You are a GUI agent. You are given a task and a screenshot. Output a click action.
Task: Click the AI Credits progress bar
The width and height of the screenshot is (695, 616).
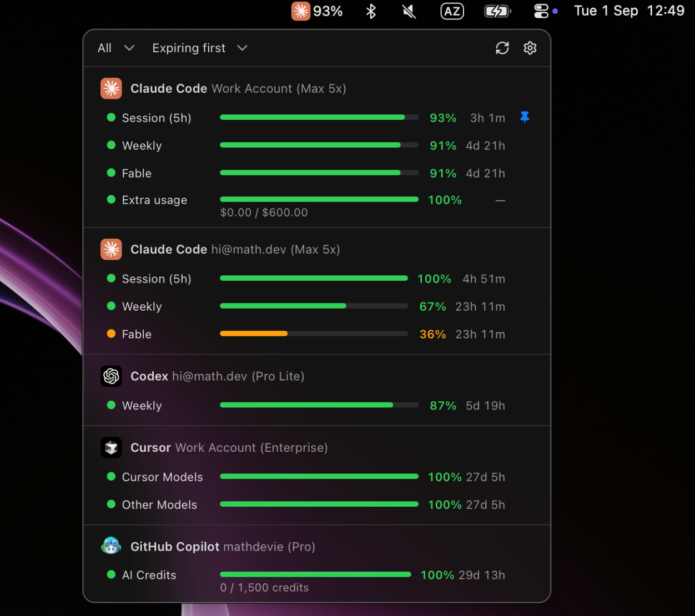(x=315, y=574)
